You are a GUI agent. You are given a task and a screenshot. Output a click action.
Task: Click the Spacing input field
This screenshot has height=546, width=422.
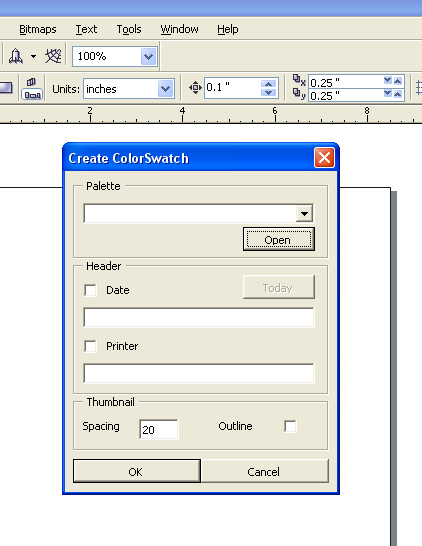[x=159, y=429]
